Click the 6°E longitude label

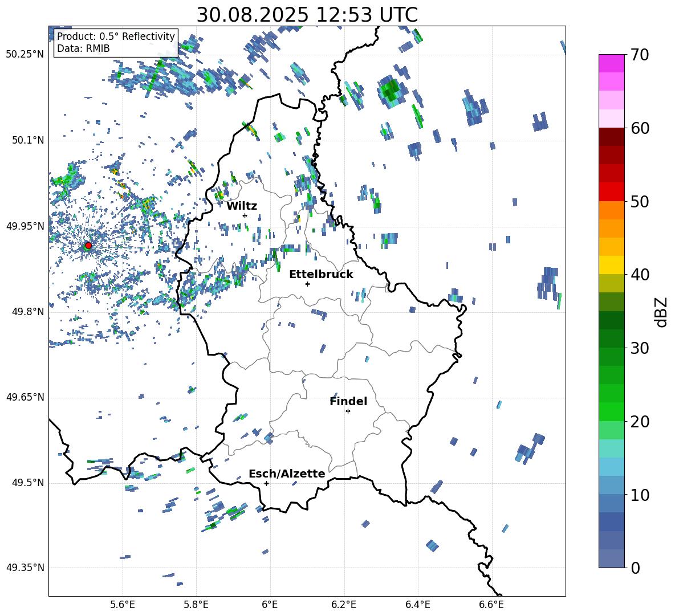pos(270,605)
